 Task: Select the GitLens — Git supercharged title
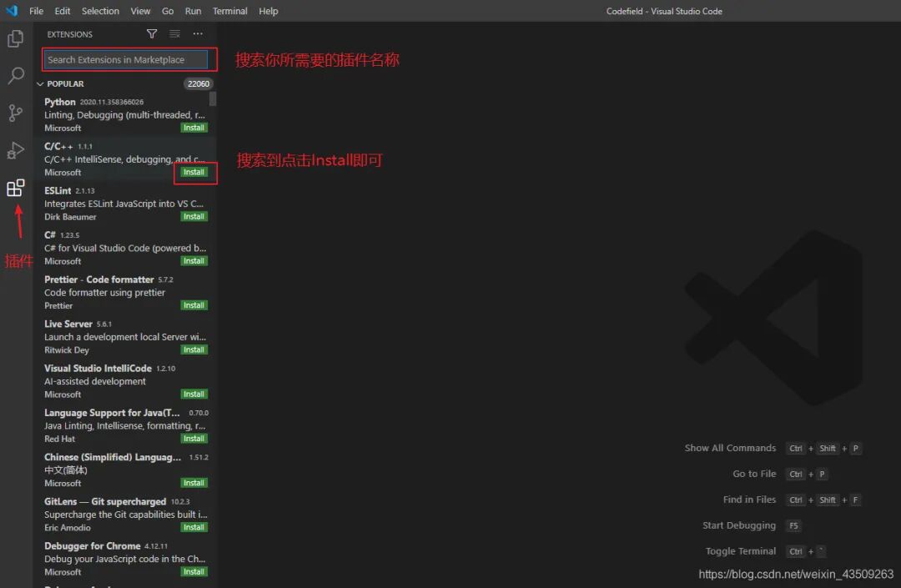tap(105, 501)
